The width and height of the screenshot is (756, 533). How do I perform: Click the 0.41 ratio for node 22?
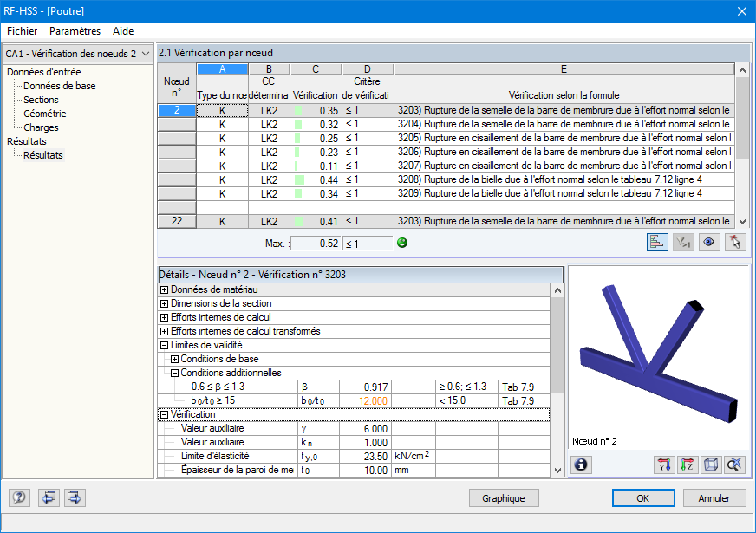pos(316,222)
